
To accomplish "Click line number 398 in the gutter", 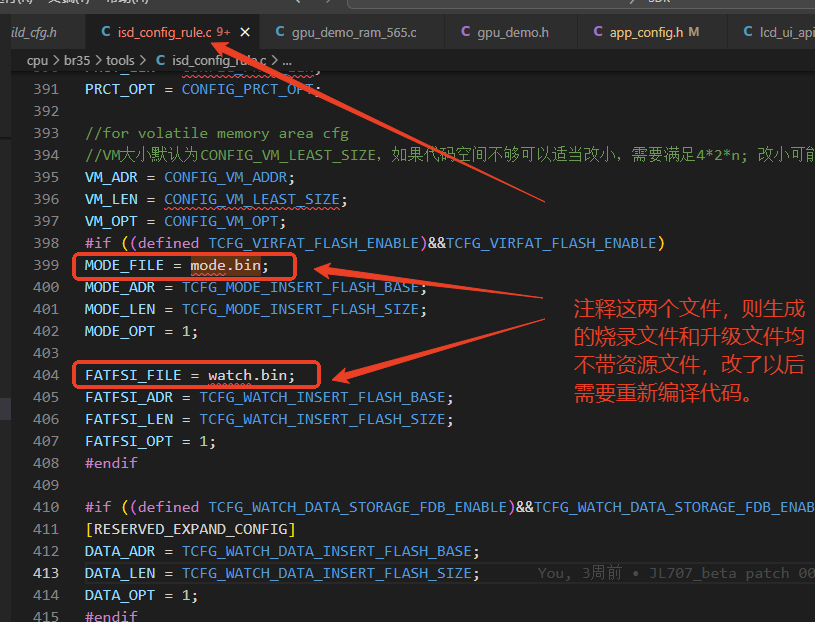I will point(46,243).
